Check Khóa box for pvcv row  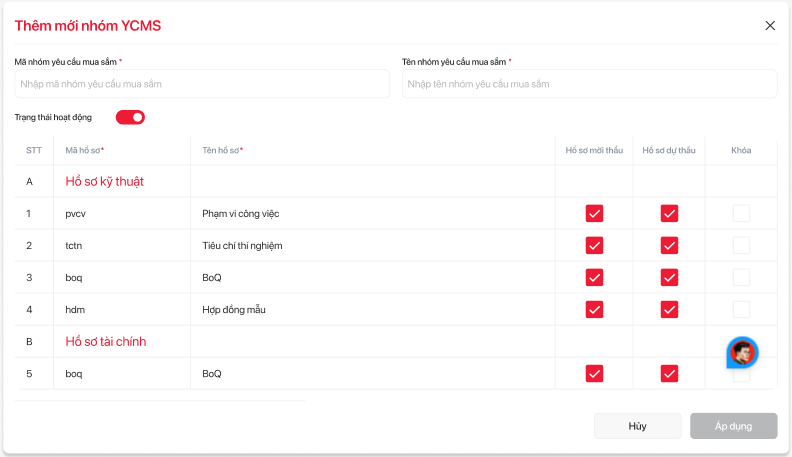[741, 213]
